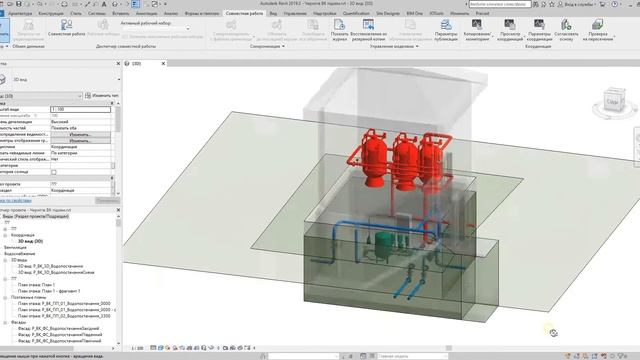Open Site Designer ribbon tab

click(x=388, y=13)
